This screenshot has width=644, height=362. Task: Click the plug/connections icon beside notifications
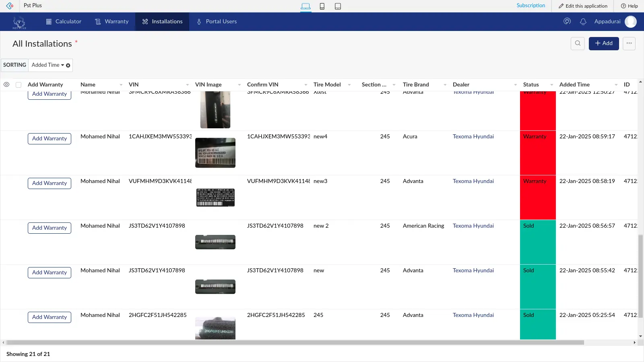click(567, 21)
